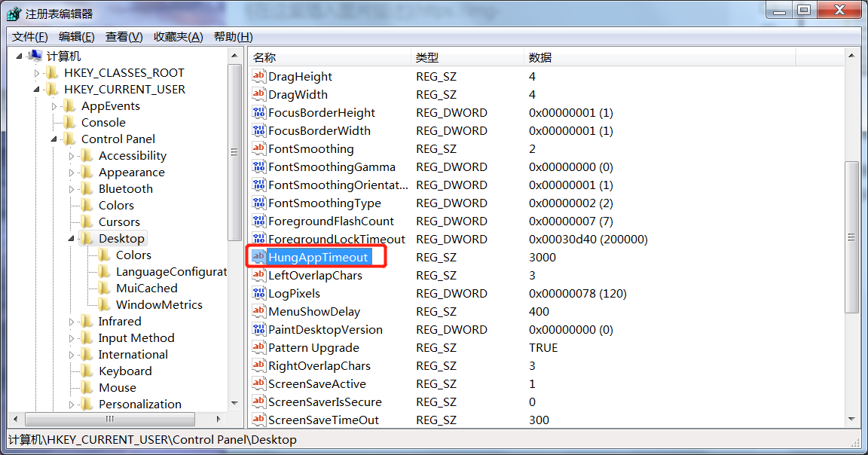Click the value list scroll-up arrow
Screen dimensions: 868x455
click(851, 55)
